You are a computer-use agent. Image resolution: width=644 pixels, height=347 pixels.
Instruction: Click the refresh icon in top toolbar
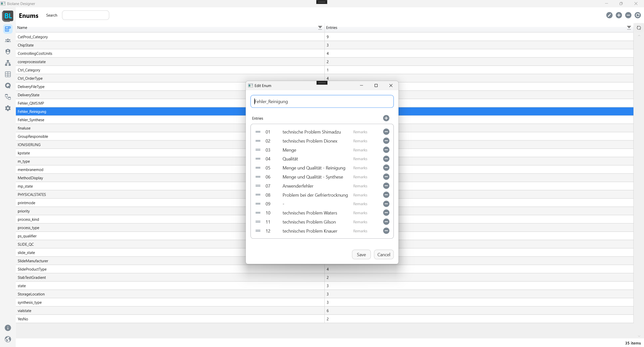tap(637, 15)
